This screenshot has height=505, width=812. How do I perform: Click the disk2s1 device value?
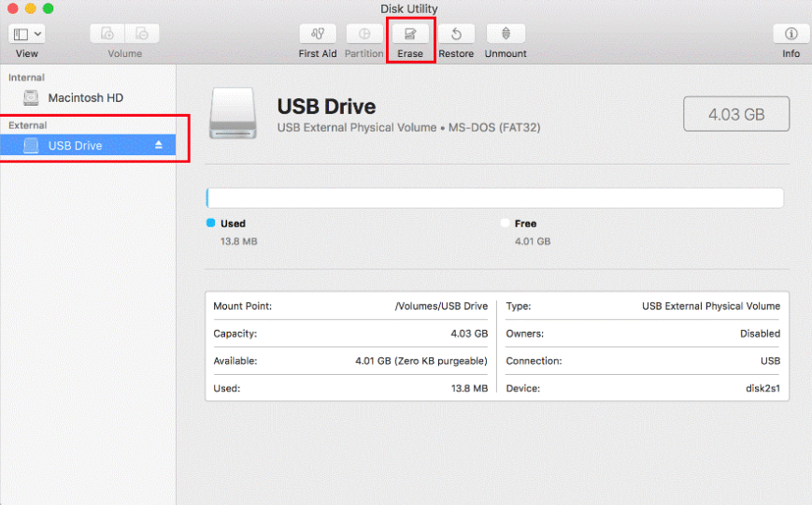coord(762,388)
